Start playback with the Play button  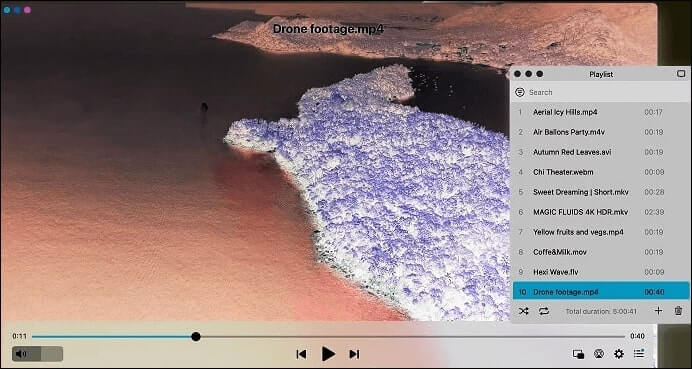pos(328,354)
